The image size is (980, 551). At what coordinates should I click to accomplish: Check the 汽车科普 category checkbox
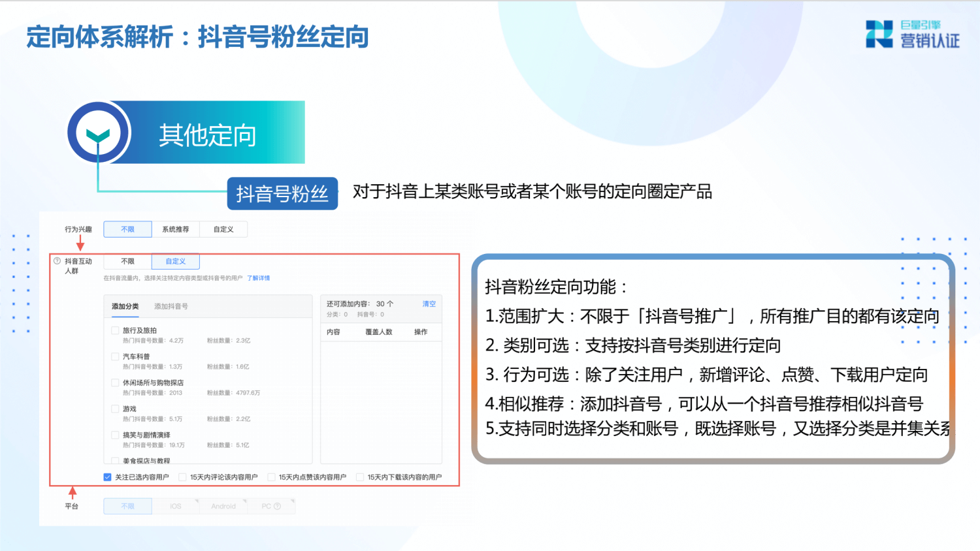[115, 356]
